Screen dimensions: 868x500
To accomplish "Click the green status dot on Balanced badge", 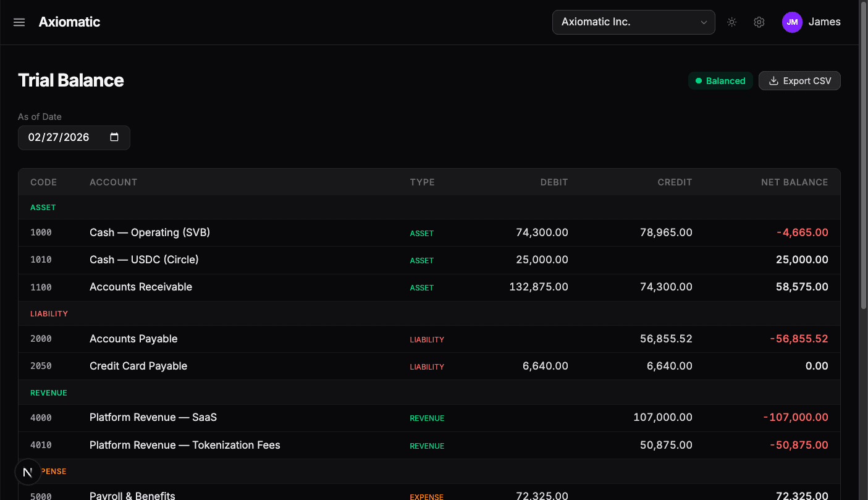I will click(x=699, y=80).
